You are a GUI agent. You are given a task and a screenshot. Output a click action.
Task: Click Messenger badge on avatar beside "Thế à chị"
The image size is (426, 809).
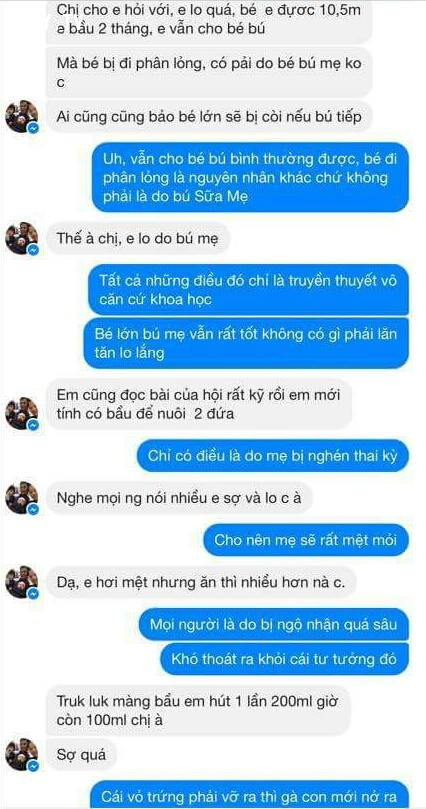coord(34,250)
